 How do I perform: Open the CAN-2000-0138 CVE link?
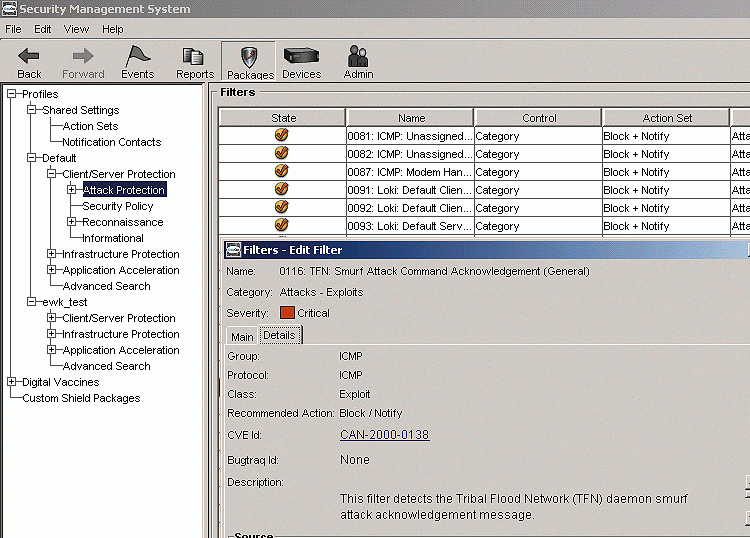[x=384, y=435]
